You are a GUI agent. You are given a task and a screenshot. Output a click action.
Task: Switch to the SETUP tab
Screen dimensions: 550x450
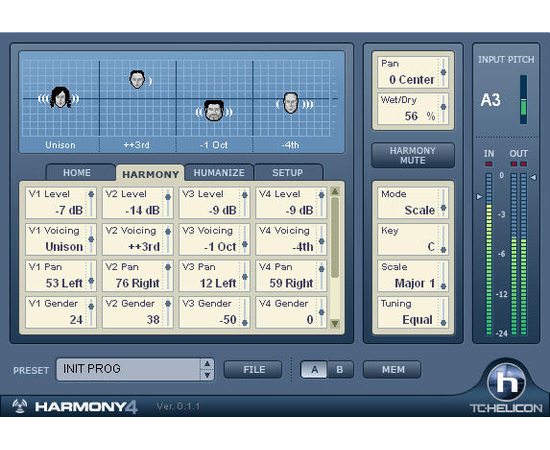[287, 173]
